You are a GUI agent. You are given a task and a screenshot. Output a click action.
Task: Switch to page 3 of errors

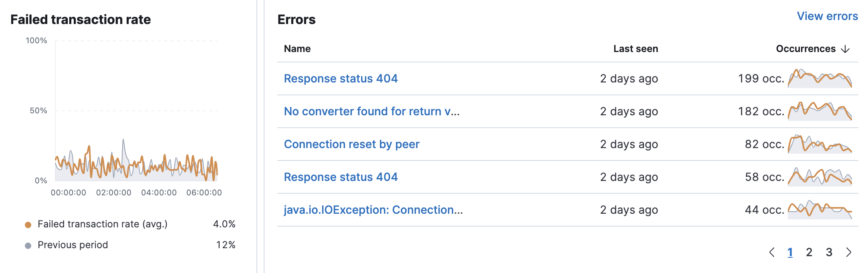[x=828, y=253]
